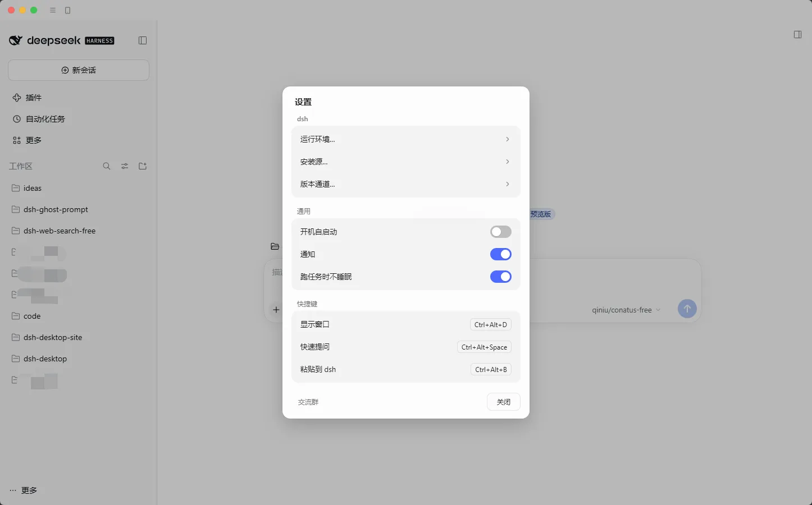Open 插件 plugins in sidebar
Image resolution: width=812 pixels, height=505 pixels.
click(79, 98)
